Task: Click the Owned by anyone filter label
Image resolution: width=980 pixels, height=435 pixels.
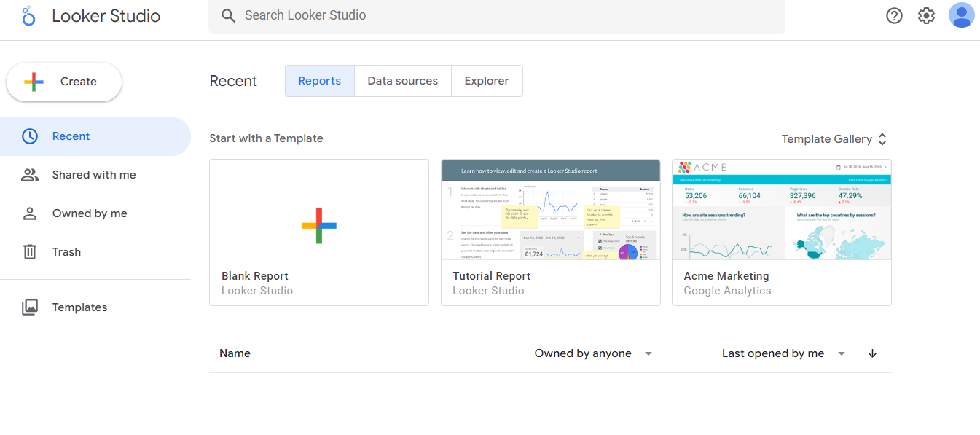Action: click(583, 353)
